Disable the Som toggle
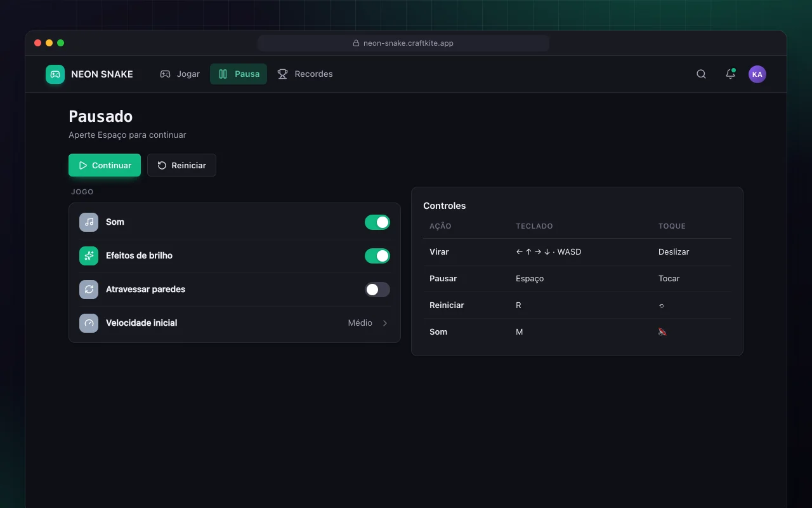 pos(377,222)
